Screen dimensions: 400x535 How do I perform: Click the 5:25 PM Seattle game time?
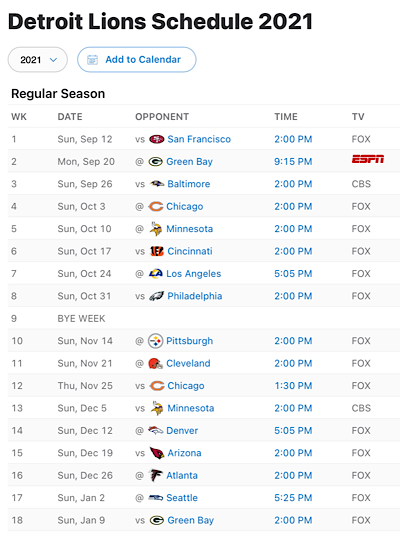293,498
